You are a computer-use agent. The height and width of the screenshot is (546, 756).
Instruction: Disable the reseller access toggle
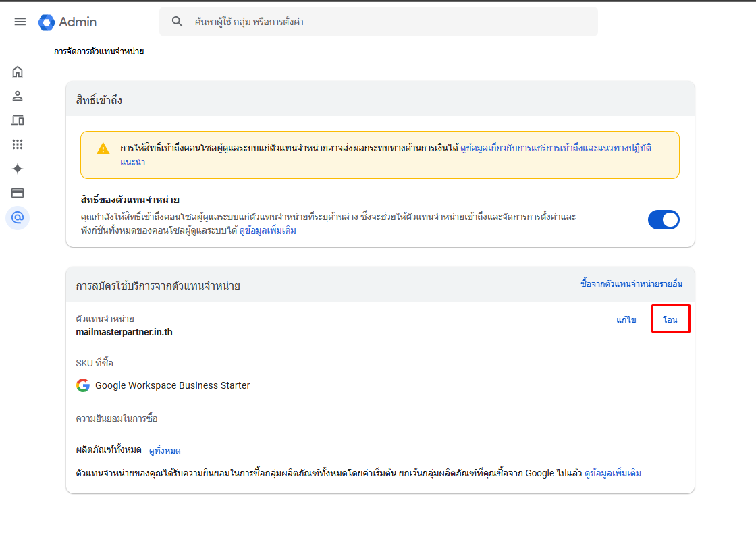click(664, 220)
